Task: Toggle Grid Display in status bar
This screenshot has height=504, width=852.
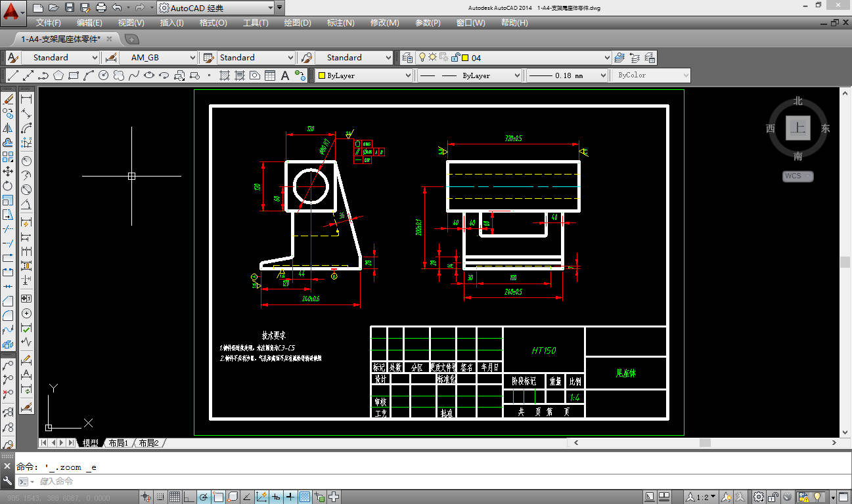Action: [175, 497]
